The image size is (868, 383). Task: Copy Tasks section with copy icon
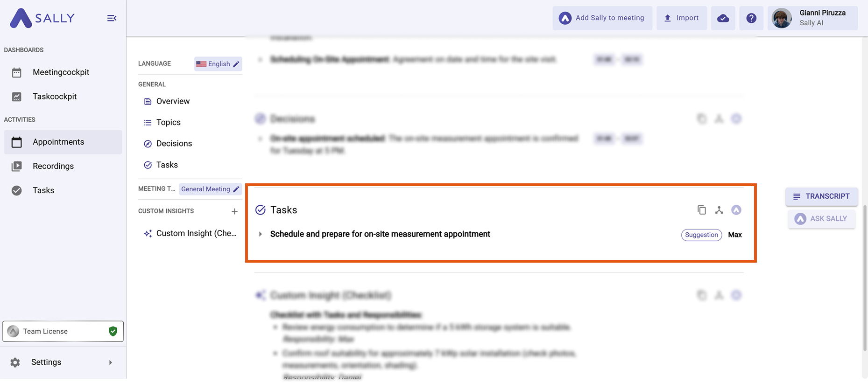click(701, 210)
